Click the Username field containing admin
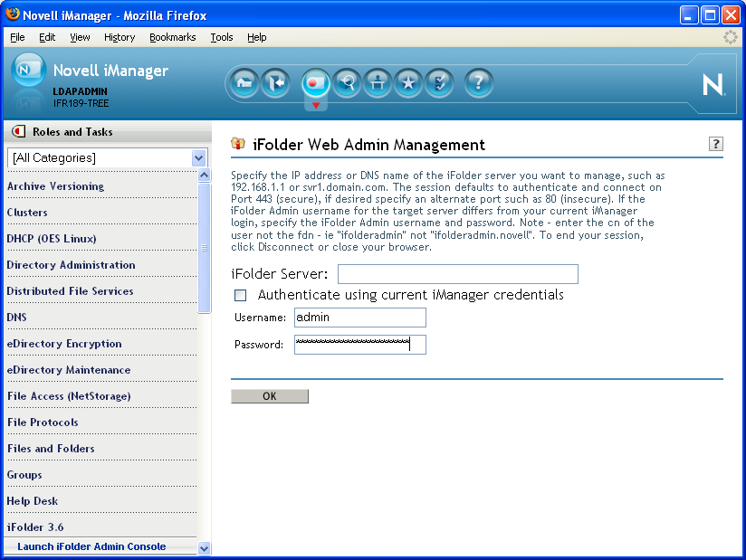The image size is (746, 560). point(360,318)
